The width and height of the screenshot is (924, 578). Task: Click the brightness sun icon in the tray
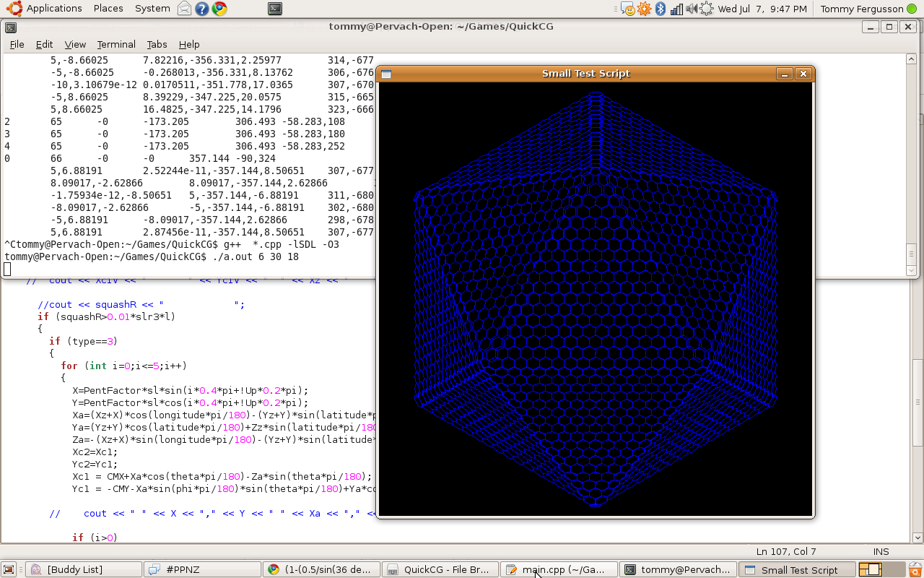click(705, 9)
